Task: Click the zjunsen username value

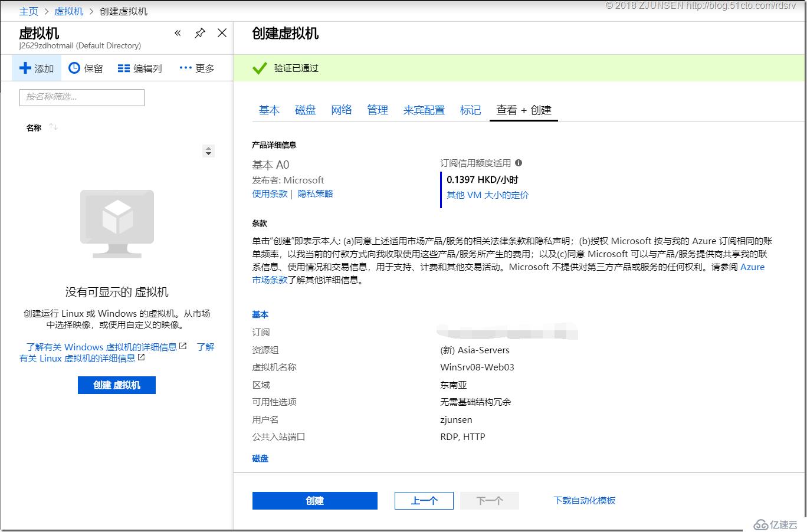Action: (x=456, y=420)
